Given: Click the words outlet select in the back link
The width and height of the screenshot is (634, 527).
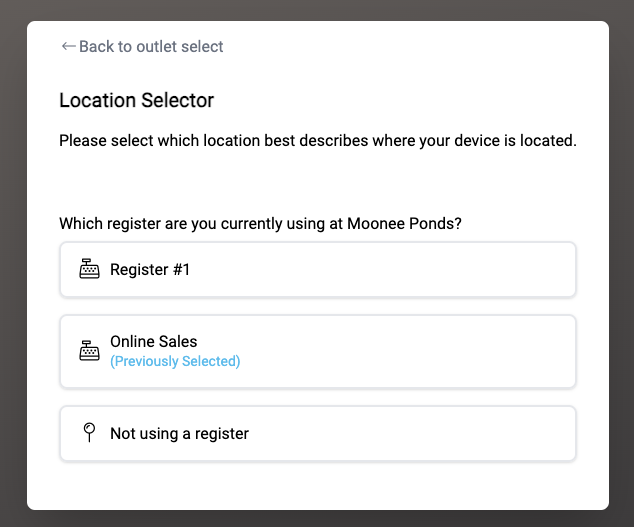Looking at the screenshot, I should click(x=180, y=47).
